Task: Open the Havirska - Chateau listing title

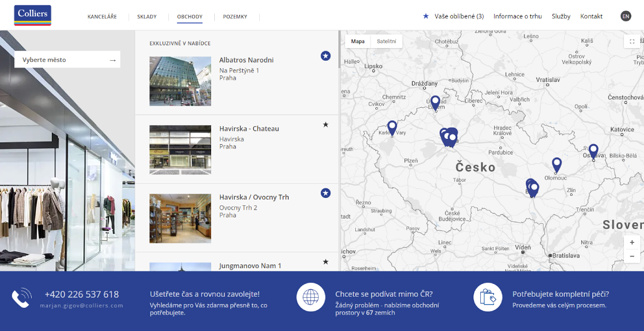Action: pyautogui.click(x=249, y=129)
